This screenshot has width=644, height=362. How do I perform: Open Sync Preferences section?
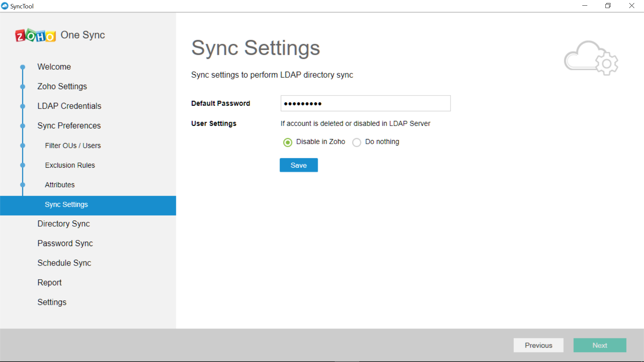click(69, 126)
